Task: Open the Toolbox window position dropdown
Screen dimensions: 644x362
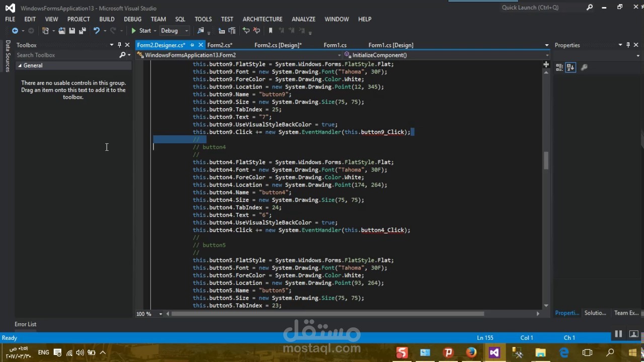Action: [x=112, y=45]
